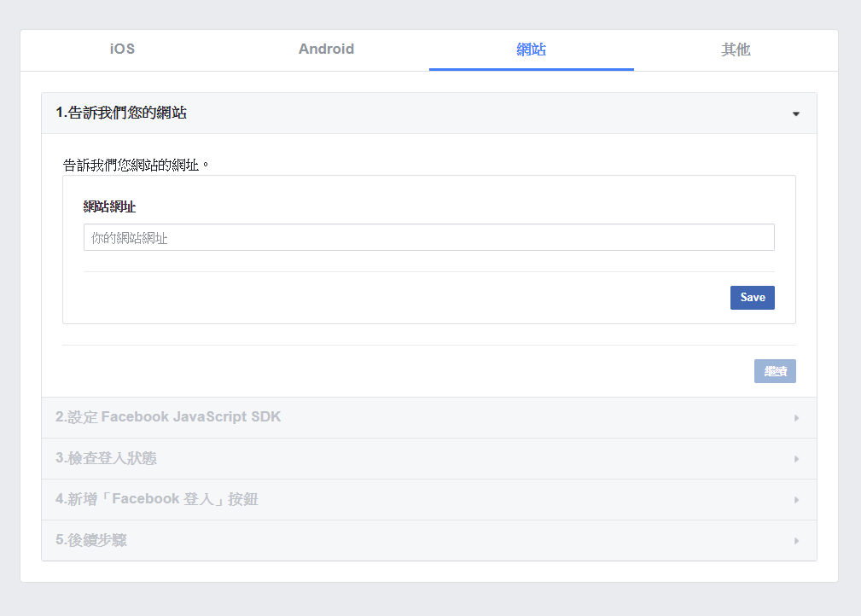The height and width of the screenshot is (616, 861).
Task: Expand 3.檢查登入狀態 section arrow
Action: click(x=796, y=459)
